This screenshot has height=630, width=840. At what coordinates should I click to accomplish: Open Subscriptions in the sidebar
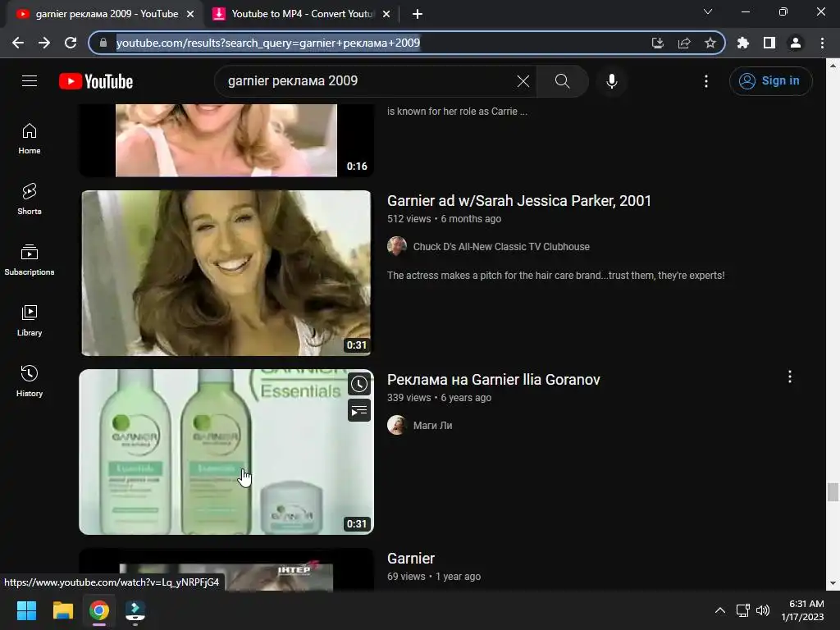point(30,260)
